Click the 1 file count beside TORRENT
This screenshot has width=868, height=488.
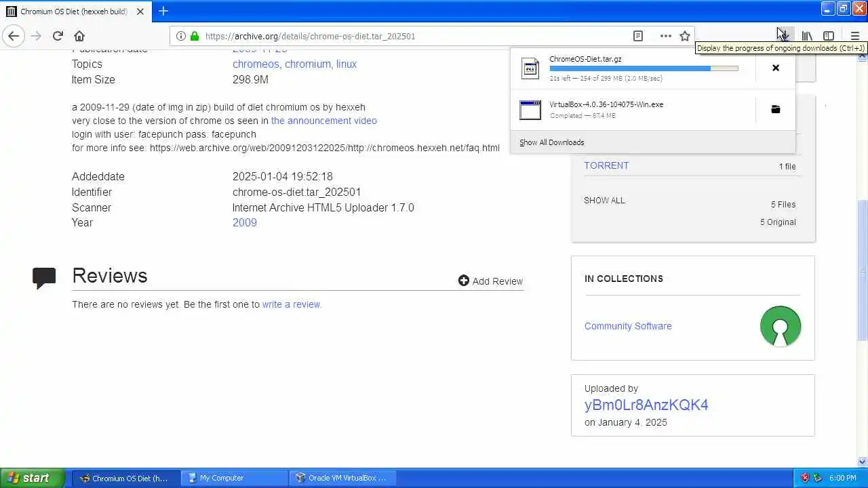point(787,166)
